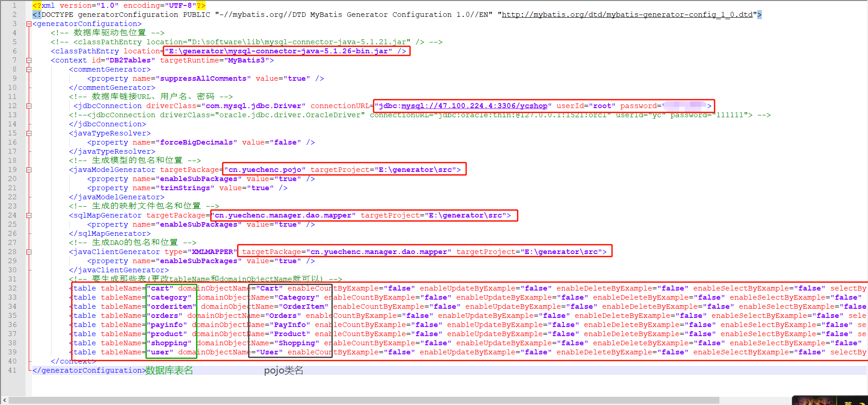Place cursor on "suppressAllComments" value
Screen dimensions: 868x405
(x=203, y=78)
